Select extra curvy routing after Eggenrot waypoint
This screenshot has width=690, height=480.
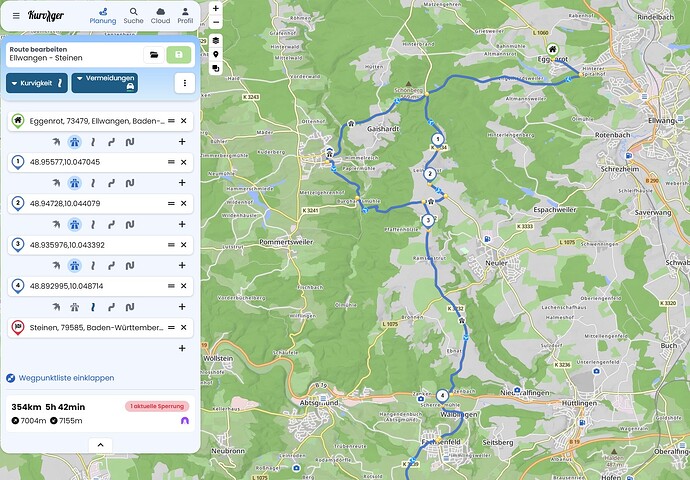pyautogui.click(x=111, y=142)
